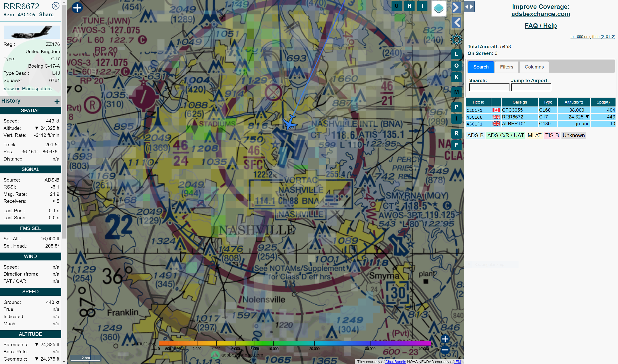Toggle the H map button

pyautogui.click(x=409, y=6)
